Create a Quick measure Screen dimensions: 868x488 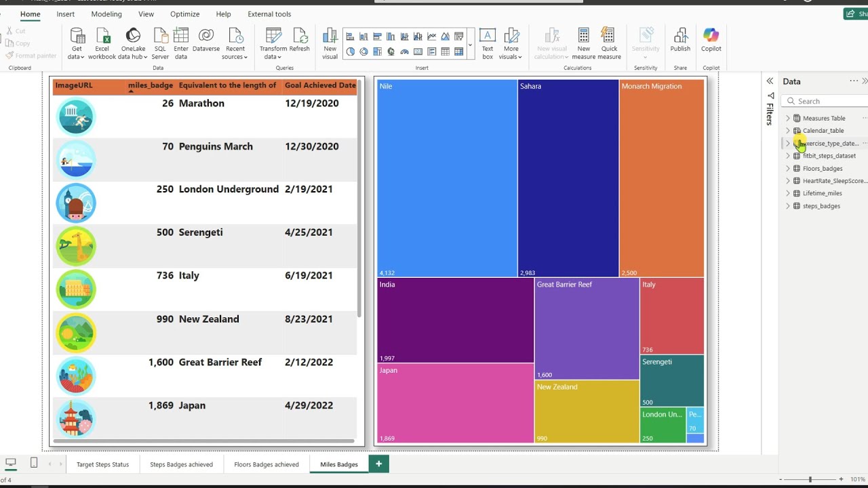coord(609,44)
